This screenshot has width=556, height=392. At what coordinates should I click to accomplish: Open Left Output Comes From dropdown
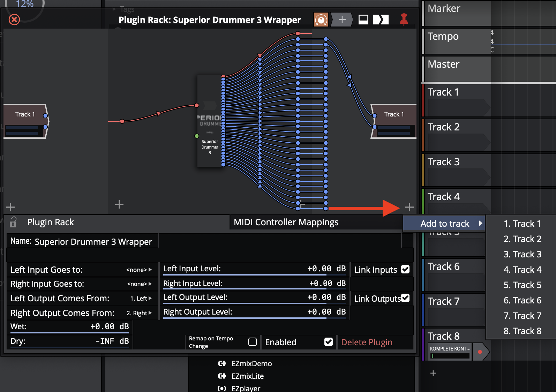tap(141, 299)
